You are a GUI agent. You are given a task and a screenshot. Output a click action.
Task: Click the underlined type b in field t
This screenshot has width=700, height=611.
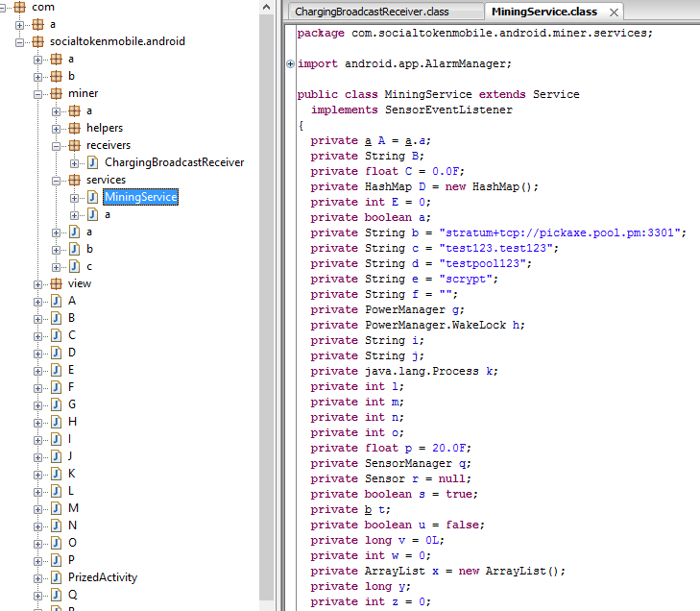369,509
